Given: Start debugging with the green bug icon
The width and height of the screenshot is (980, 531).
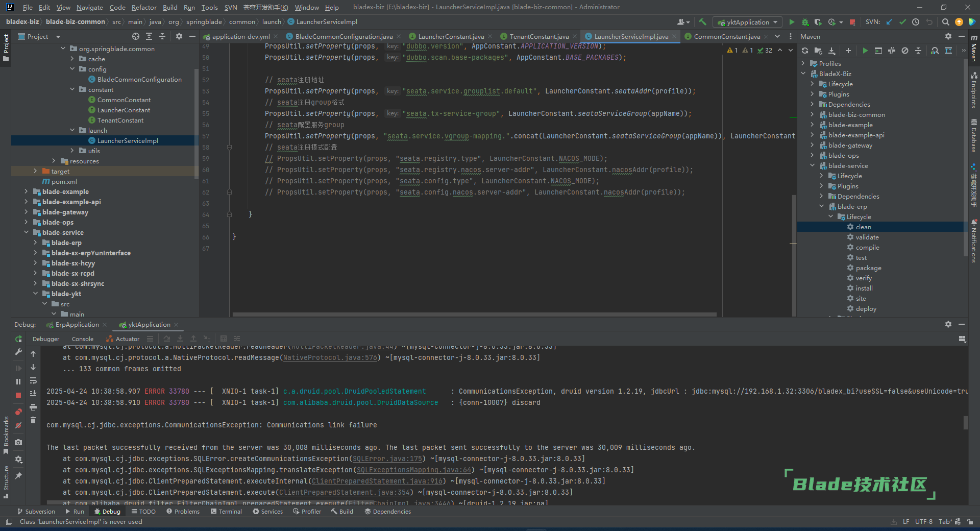Looking at the screenshot, I should [805, 22].
